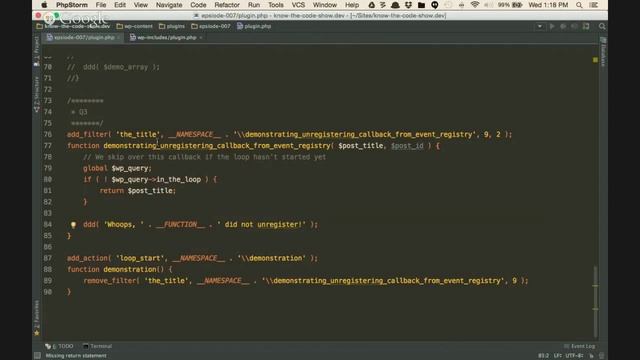Open the Run menu
640x360 pixels.
(253, 5)
